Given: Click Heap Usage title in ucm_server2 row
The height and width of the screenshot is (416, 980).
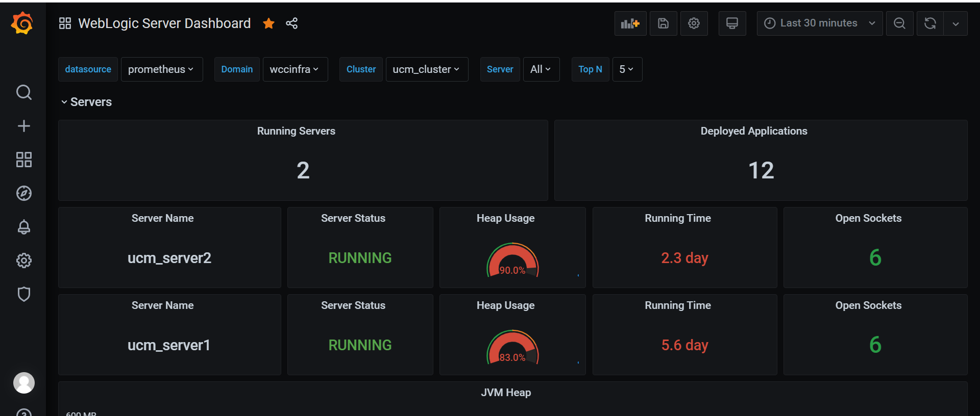Looking at the screenshot, I should (505, 218).
